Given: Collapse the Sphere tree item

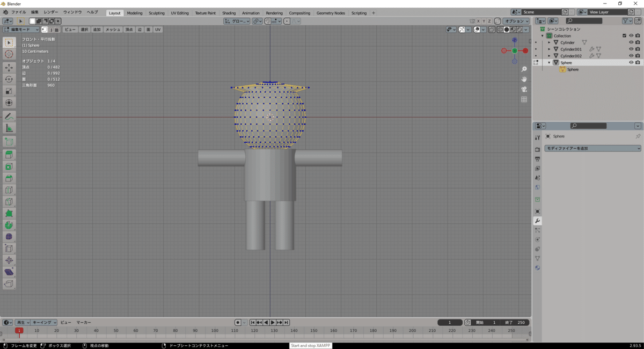Looking at the screenshot, I should (549, 63).
